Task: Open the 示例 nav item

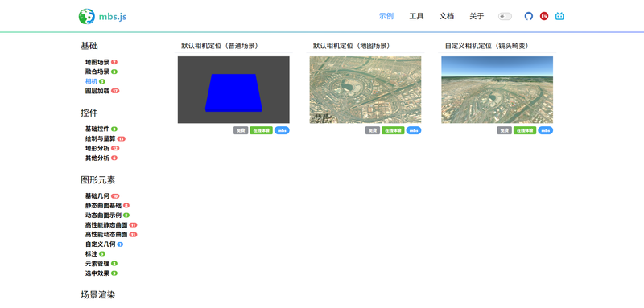Action: [x=386, y=16]
